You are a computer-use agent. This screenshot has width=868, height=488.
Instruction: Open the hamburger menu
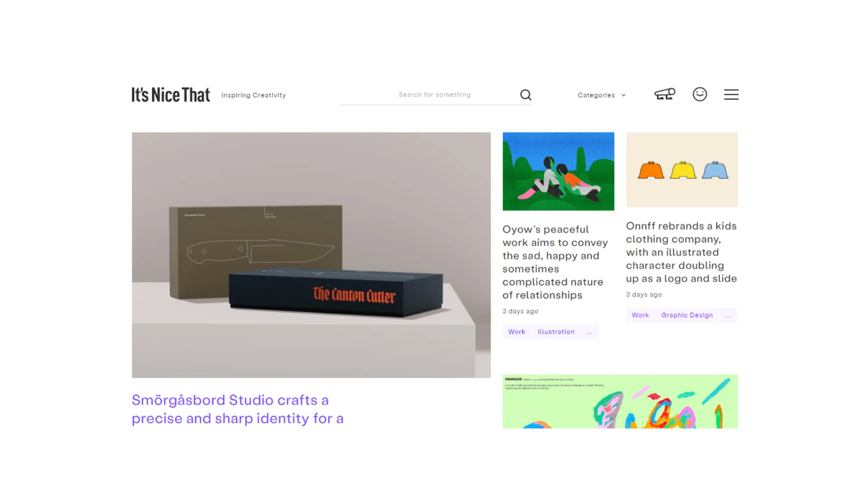pyautogui.click(x=731, y=95)
